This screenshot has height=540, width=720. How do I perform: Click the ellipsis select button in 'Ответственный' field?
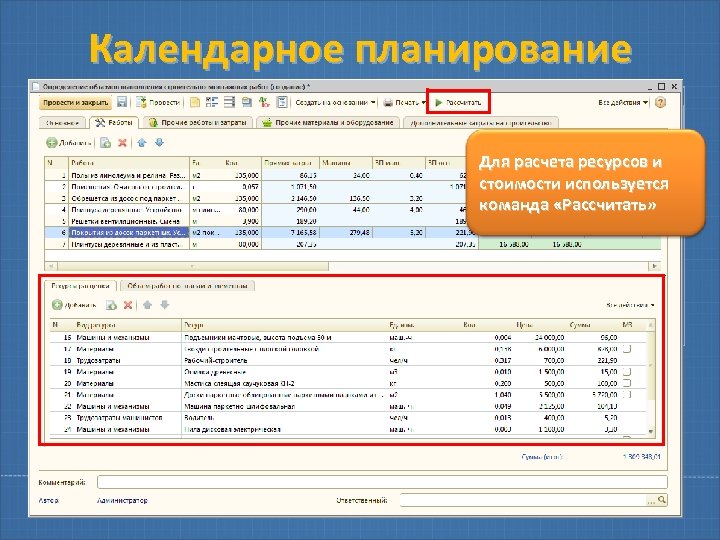tap(651, 500)
